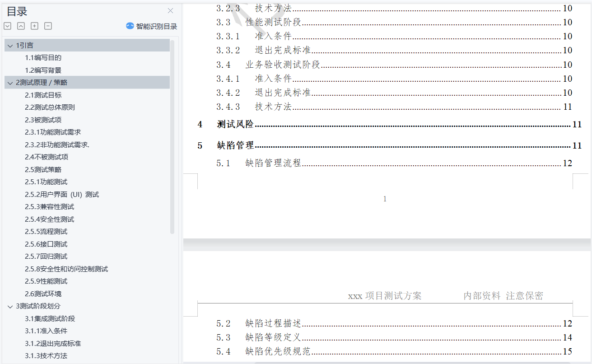
Task: Click the upward chevron navigation icon
Action: tap(20, 26)
